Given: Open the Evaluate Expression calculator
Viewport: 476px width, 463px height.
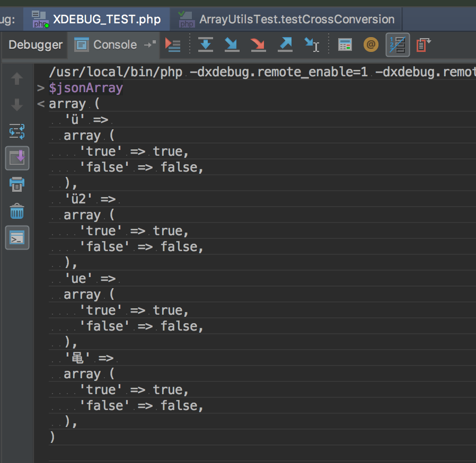Looking at the screenshot, I should [345, 45].
